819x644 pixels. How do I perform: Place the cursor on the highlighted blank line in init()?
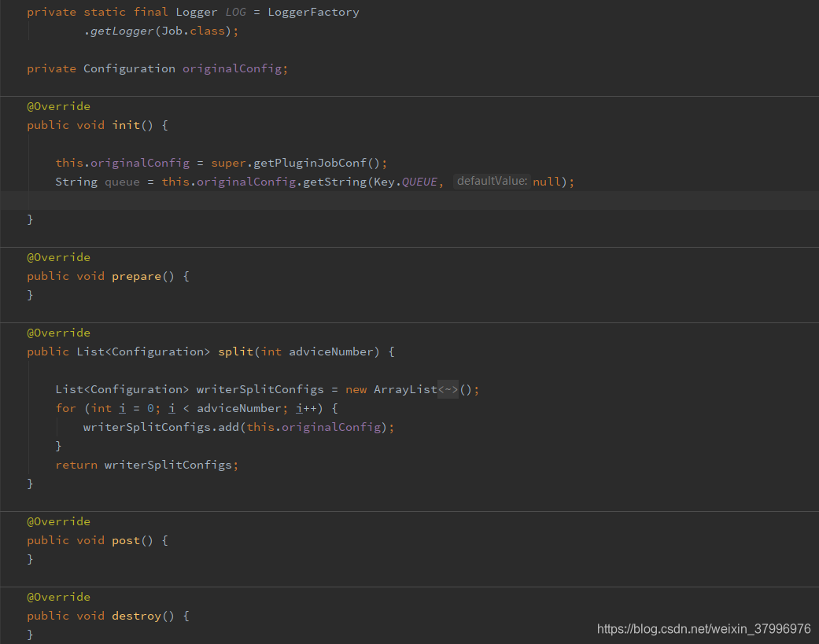point(409,201)
